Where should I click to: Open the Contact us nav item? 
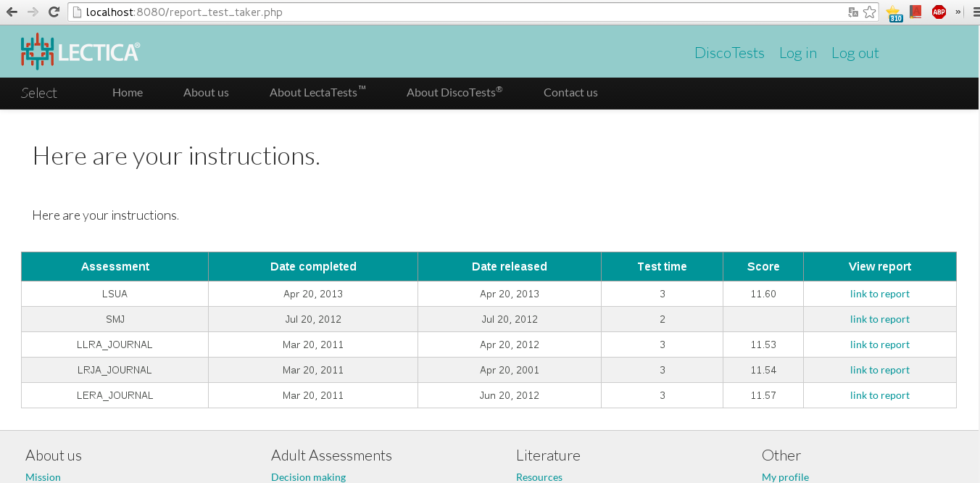click(570, 92)
